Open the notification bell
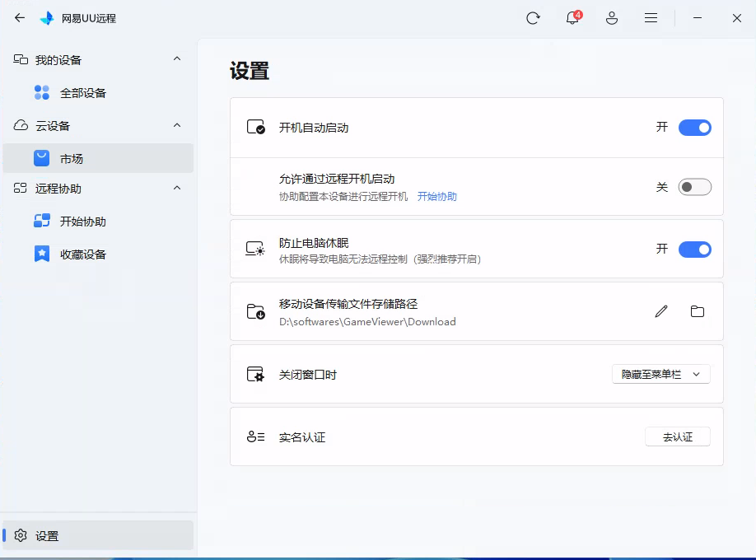This screenshot has height=560, width=756. coord(572,18)
